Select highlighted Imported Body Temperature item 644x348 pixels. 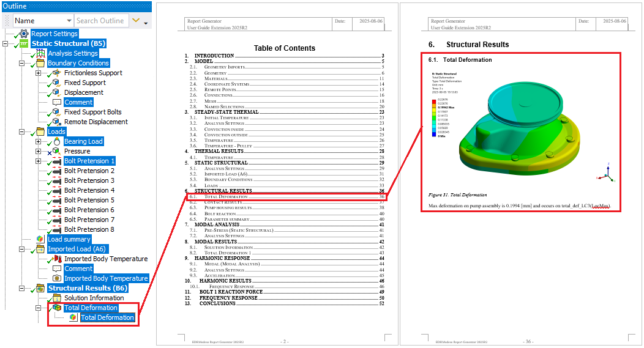pyautogui.click(x=106, y=278)
